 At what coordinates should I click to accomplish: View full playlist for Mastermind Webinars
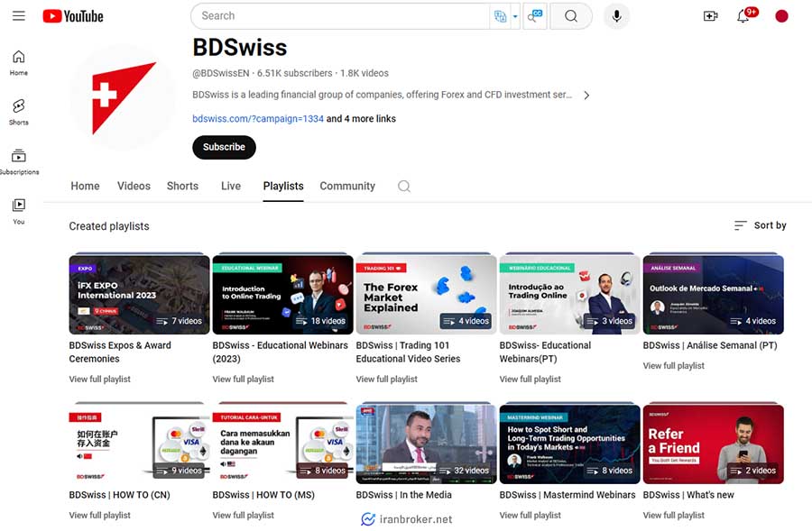pyautogui.click(x=530, y=515)
